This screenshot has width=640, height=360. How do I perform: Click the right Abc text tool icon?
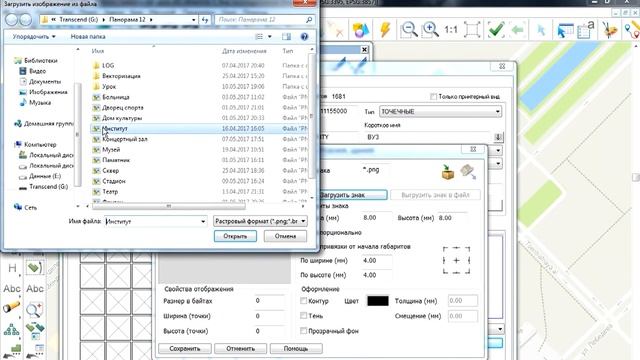point(35,289)
